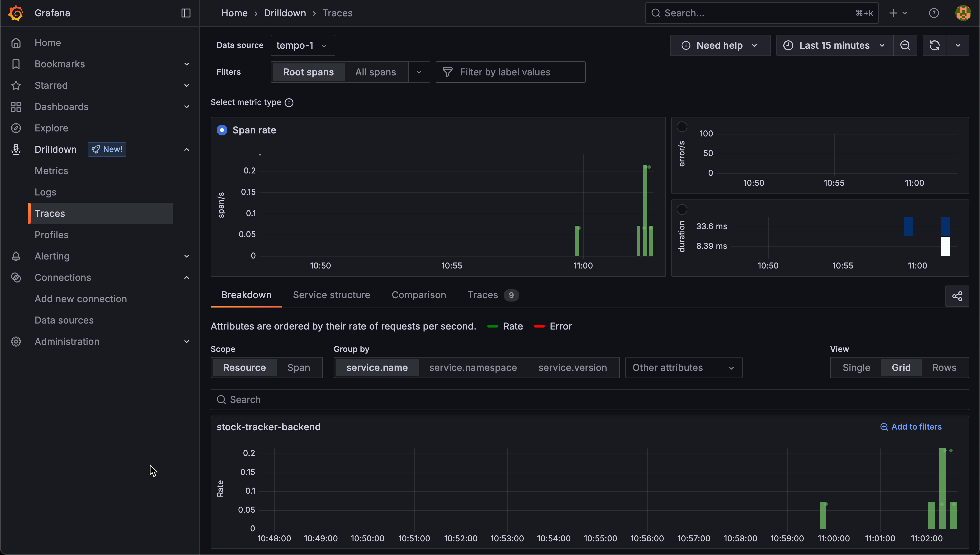
Task: Open the Need help dropdown
Action: (x=720, y=45)
